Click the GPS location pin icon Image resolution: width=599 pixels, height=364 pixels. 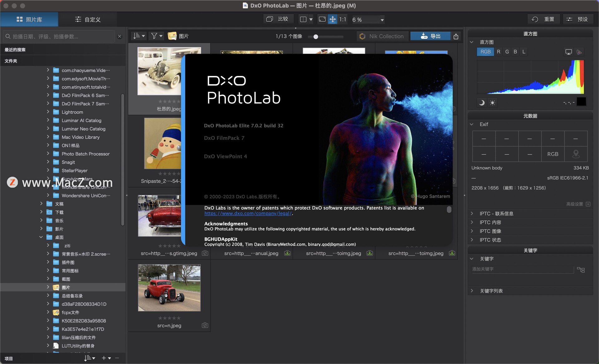coord(576,154)
